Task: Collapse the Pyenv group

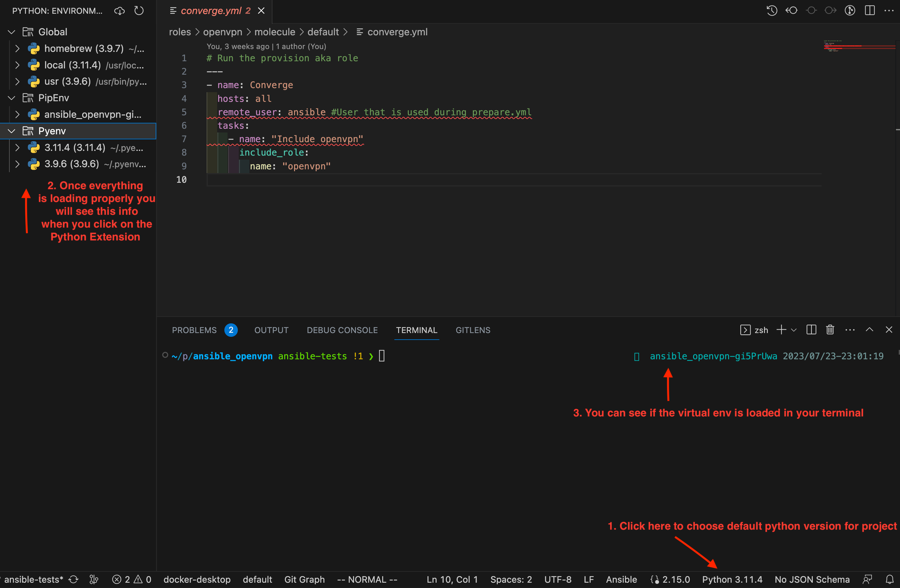Action: pos(12,131)
